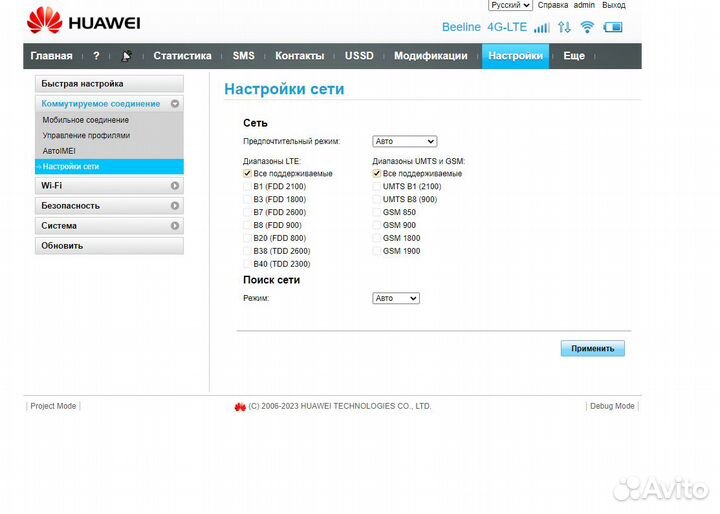Uncheck UMTS/GSM Все поддерживаемые checkbox
Viewport: 720px width, 514px height.
377,174
